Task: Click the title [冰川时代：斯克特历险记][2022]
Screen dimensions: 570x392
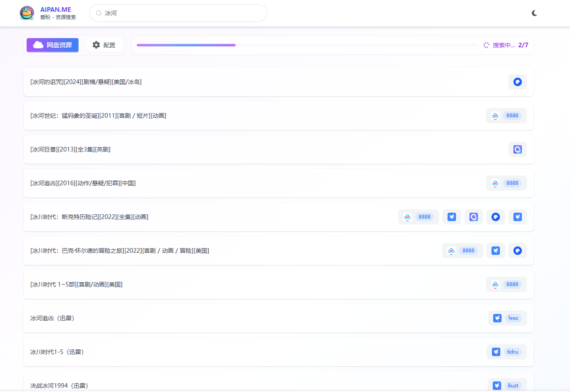Action: click(90, 217)
